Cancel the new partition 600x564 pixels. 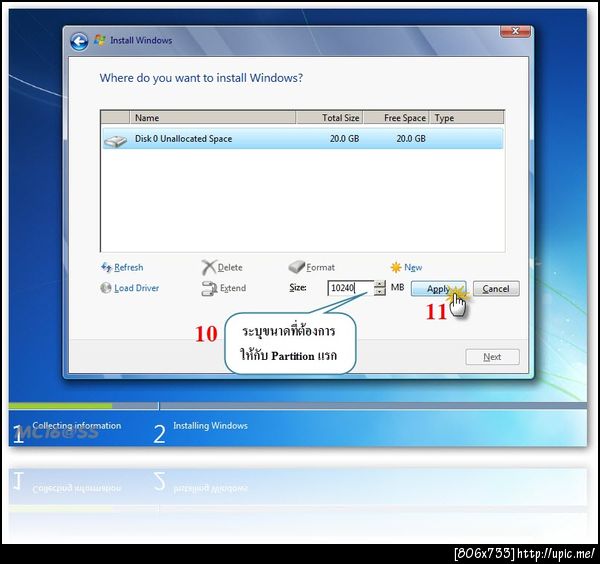click(x=496, y=289)
